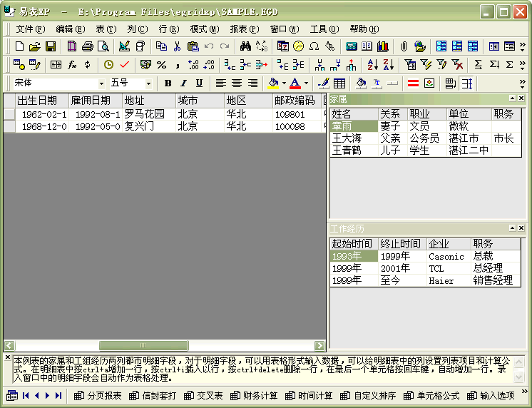The image size is (532, 408).
Task: Click the calculator icon
Action: tap(351, 46)
